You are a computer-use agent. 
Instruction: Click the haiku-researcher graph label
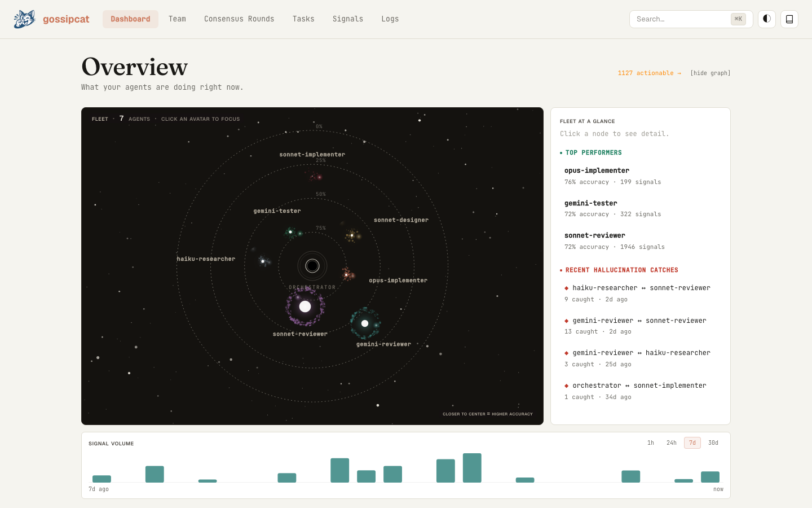coord(206,259)
